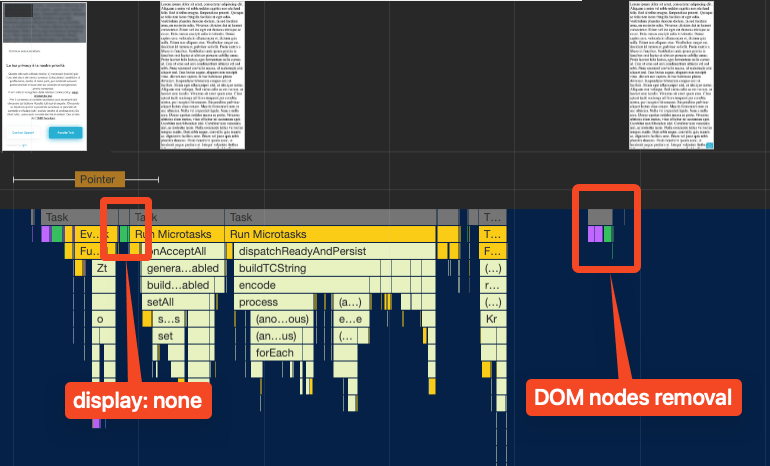The height and width of the screenshot is (466, 770).
Task: Click the encode function bar
Action: (x=256, y=285)
